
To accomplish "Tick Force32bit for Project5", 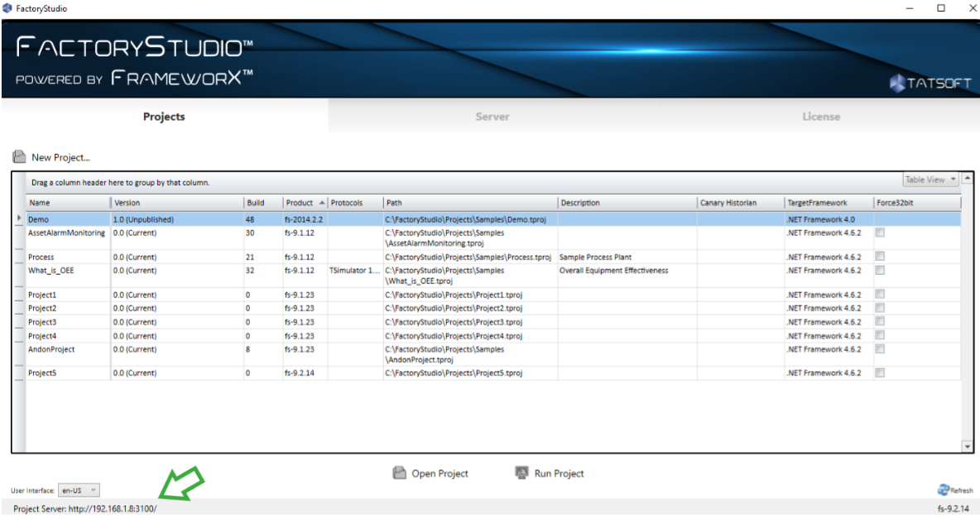I will [880, 373].
